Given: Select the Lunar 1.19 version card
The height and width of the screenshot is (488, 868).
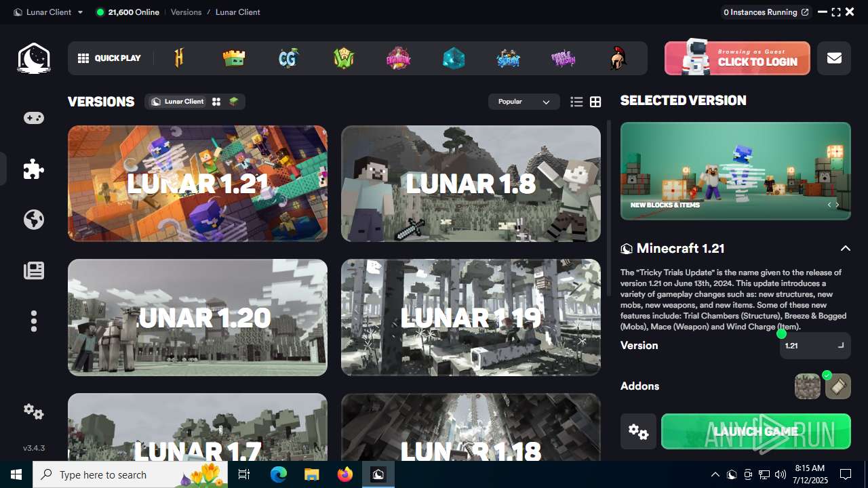Looking at the screenshot, I should pyautogui.click(x=471, y=317).
